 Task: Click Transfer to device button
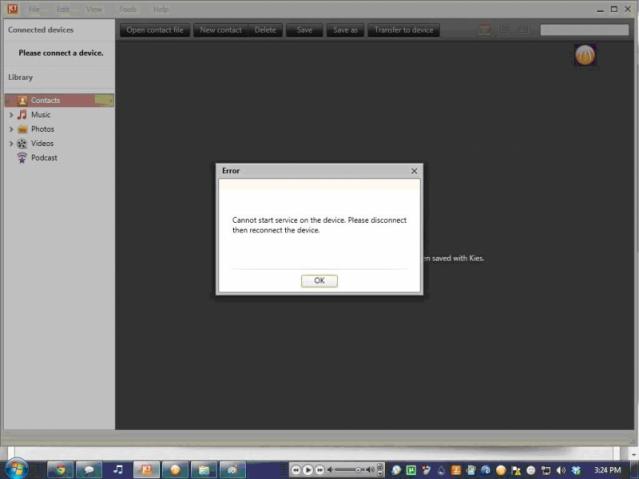(403, 30)
